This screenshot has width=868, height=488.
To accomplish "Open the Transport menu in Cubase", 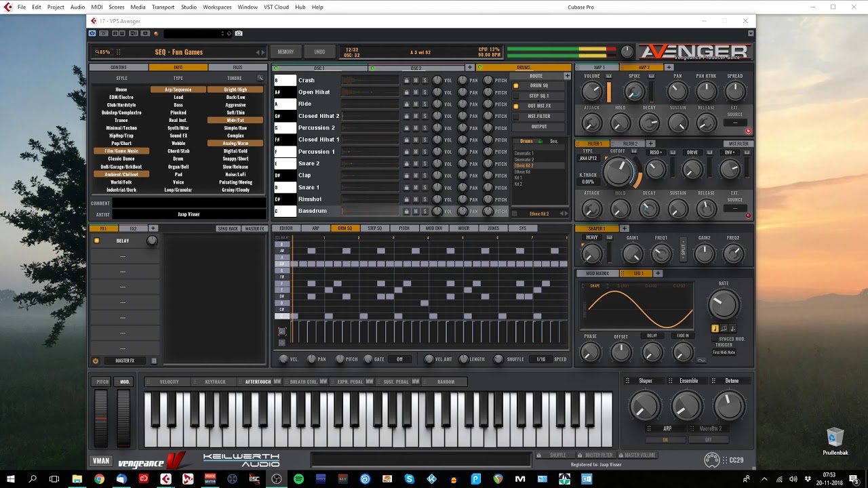I will click(163, 7).
